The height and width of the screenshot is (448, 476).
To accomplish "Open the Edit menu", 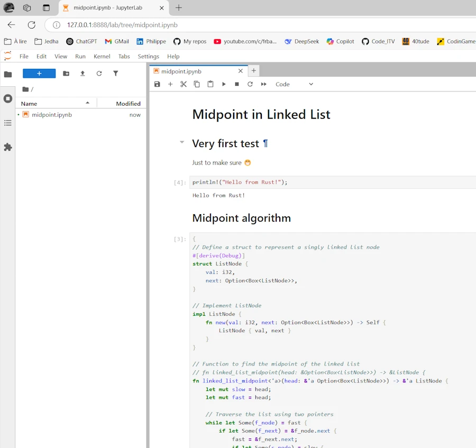I will tap(41, 57).
